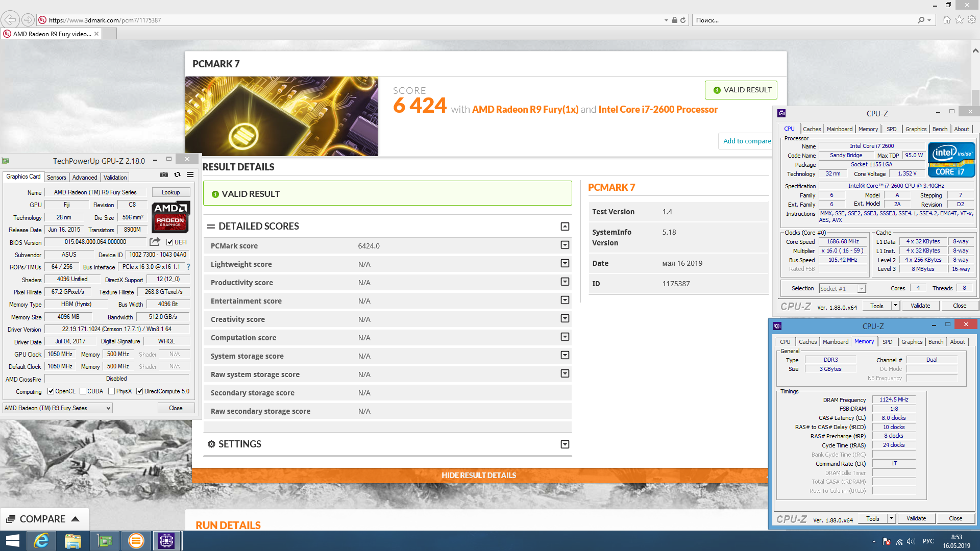Click GPU-Z screenshot camera icon
Screen dimensions: 980x551
pyautogui.click(x=163, y=174)
